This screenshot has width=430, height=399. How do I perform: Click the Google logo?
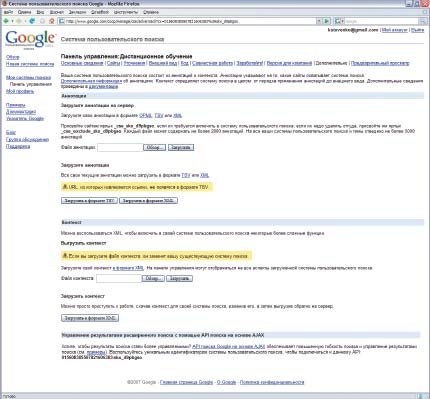point(30,39)
